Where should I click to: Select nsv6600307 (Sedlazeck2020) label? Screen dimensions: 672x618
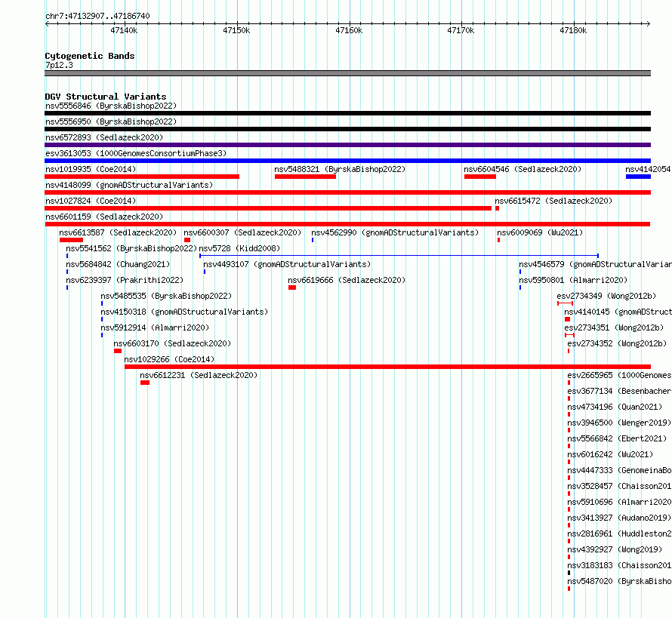pyautogui.click(x=242, y=232)
